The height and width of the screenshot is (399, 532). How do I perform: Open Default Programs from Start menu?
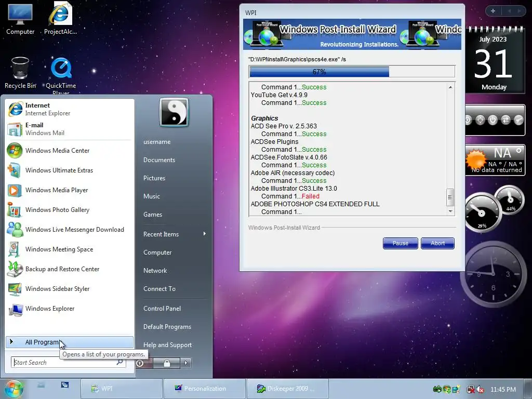click(167, 327)
